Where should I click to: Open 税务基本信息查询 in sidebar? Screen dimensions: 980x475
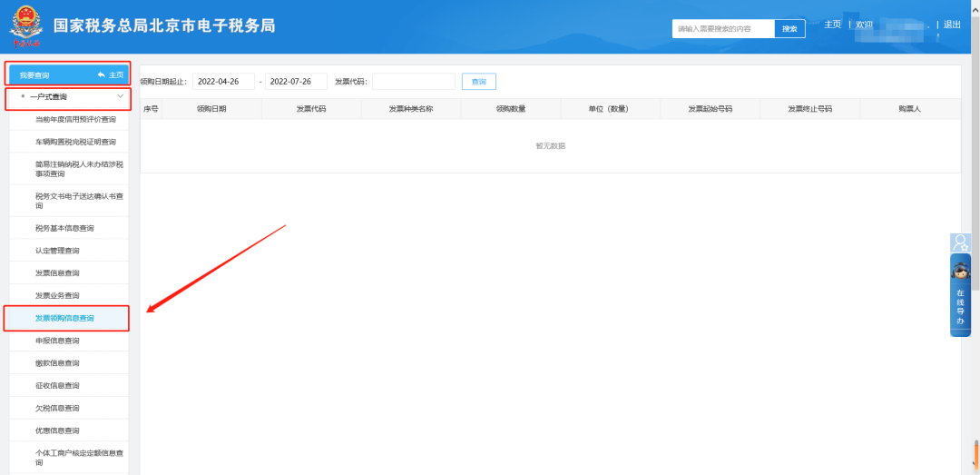pos(64,228)
